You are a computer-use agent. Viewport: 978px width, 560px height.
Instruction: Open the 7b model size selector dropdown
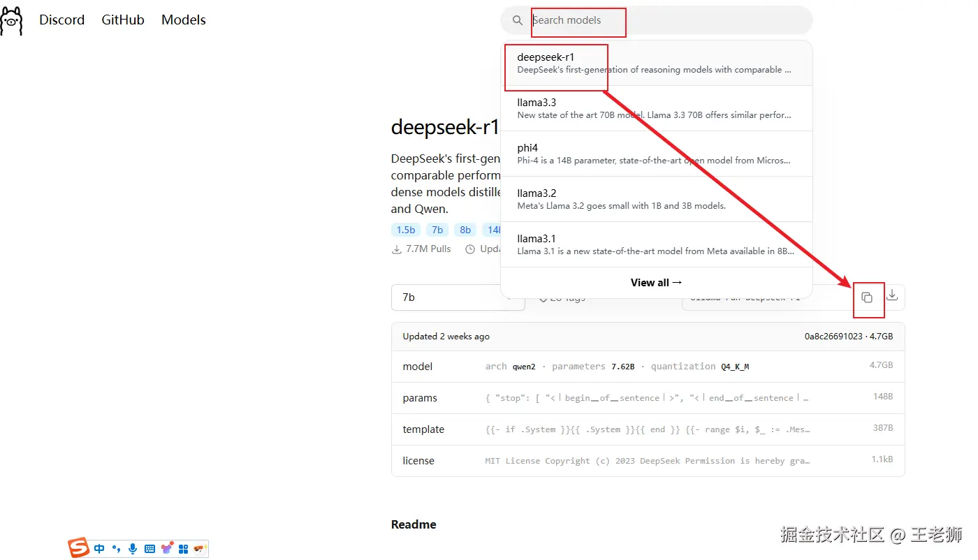458,297
